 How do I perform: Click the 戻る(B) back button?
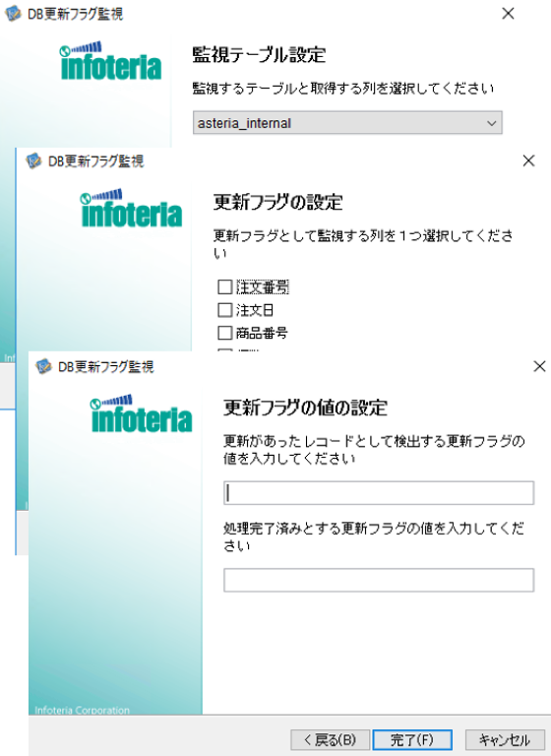[x=331, y=739]
